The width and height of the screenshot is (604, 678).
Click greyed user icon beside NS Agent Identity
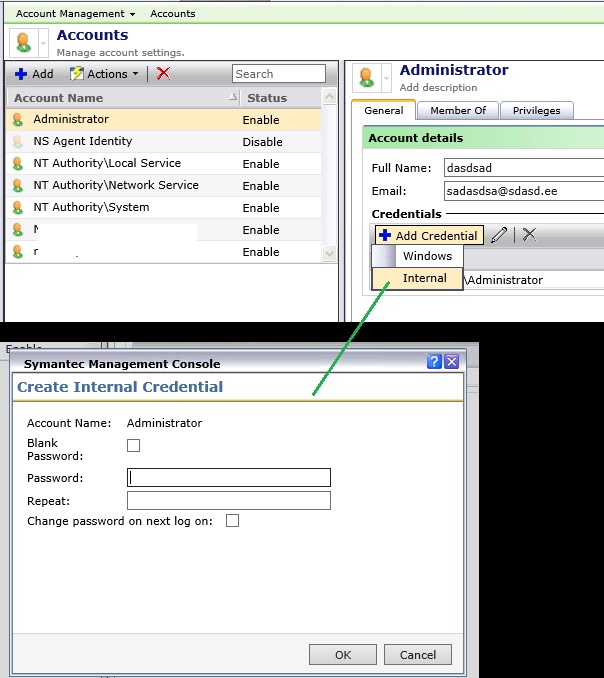(x=18, y=141)
